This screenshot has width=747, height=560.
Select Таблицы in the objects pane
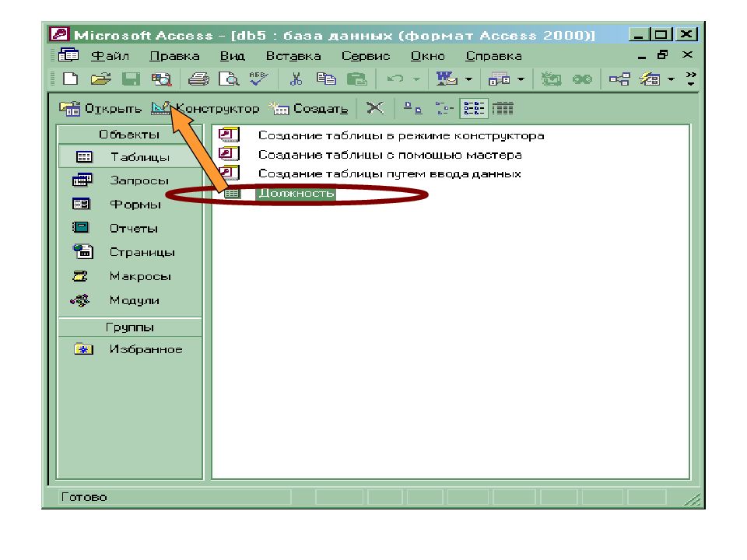(x=130, y=156)
